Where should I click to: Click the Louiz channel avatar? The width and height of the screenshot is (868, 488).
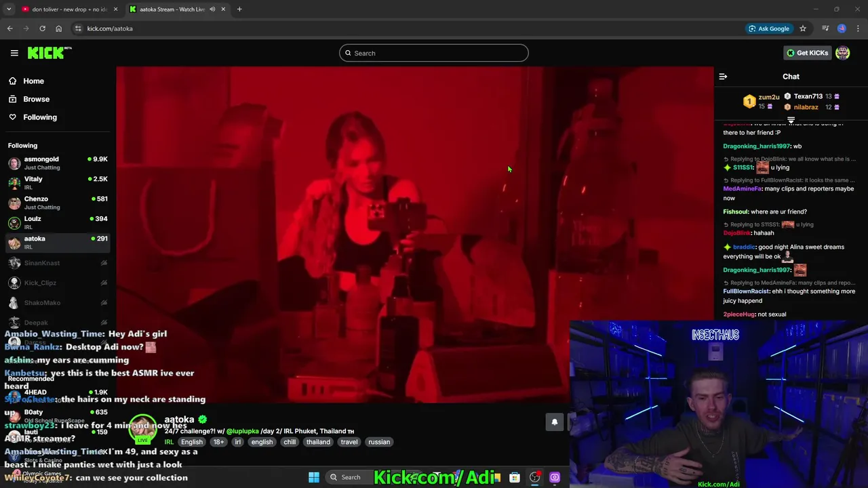pos(14,223)
